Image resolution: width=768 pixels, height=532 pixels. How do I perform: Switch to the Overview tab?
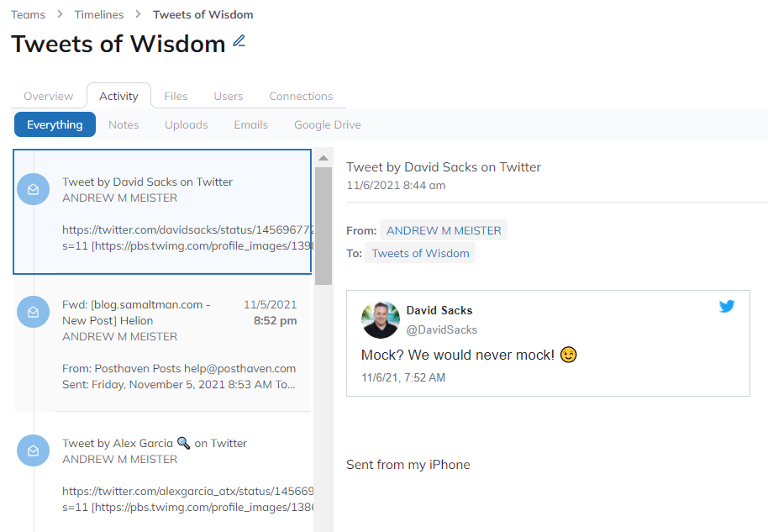[x=49, y=96]
